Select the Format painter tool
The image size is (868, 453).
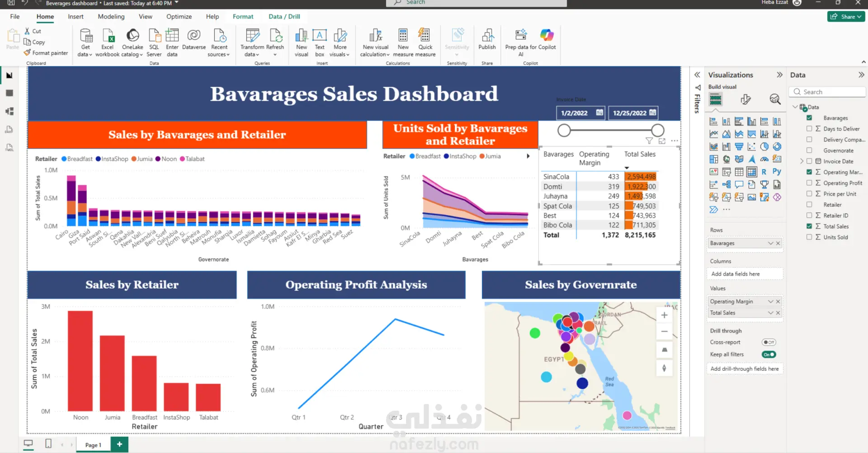tap(46, 53)
